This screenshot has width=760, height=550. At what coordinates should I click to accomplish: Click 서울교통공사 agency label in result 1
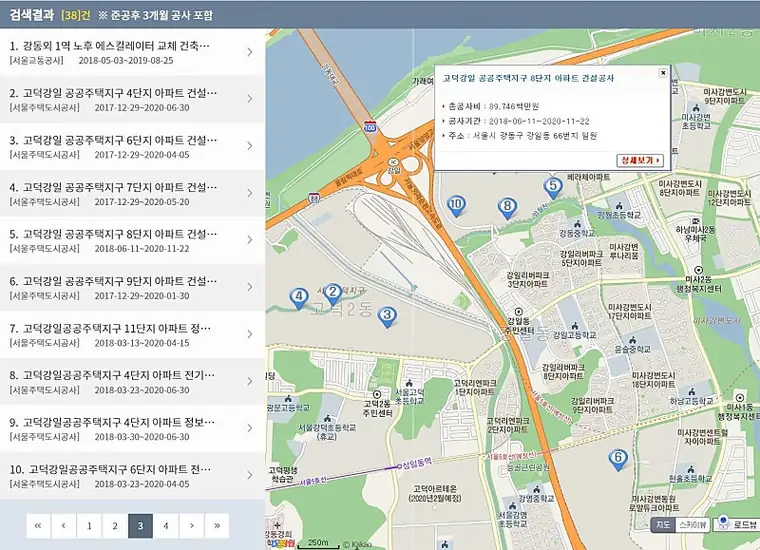(x=36, y=61)
